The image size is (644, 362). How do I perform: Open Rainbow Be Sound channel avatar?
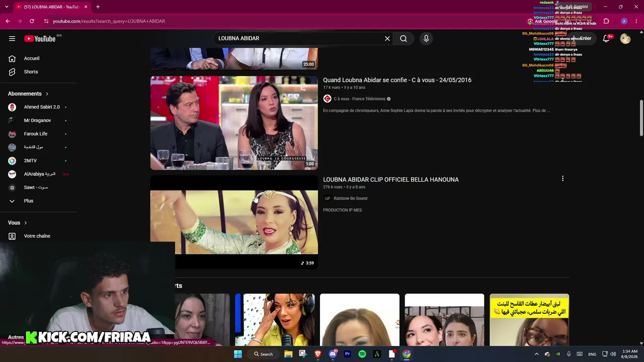pyautogui.click(x=327, y=199)
